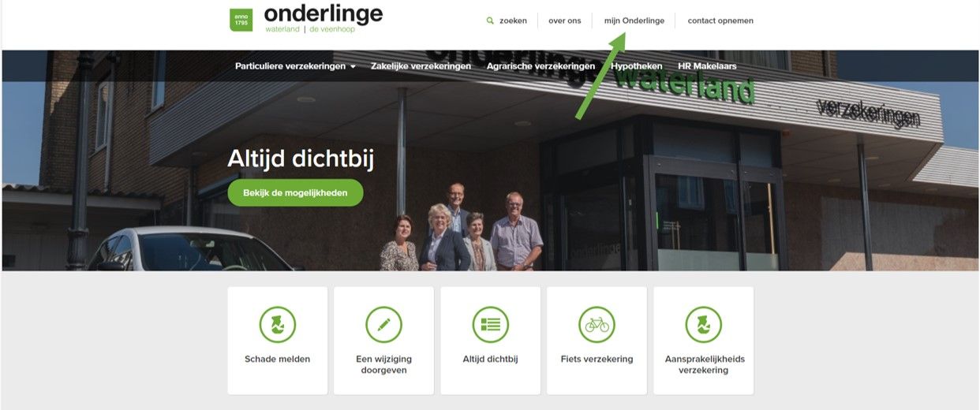This screenshot has height=410, width=980.
Task: Click the Aansprakelijkheids verzekering round icon
Action: click(x=704, y=324)
